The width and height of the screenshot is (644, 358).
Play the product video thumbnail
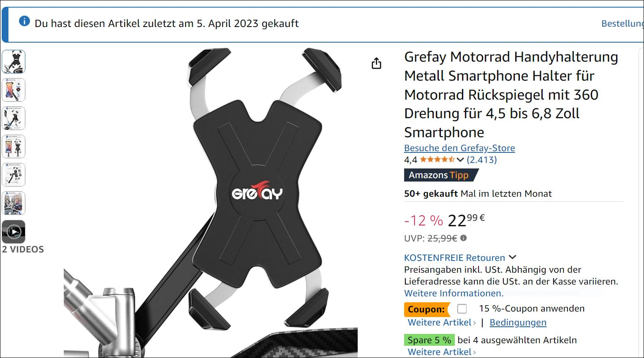click(x=14, y=232)
